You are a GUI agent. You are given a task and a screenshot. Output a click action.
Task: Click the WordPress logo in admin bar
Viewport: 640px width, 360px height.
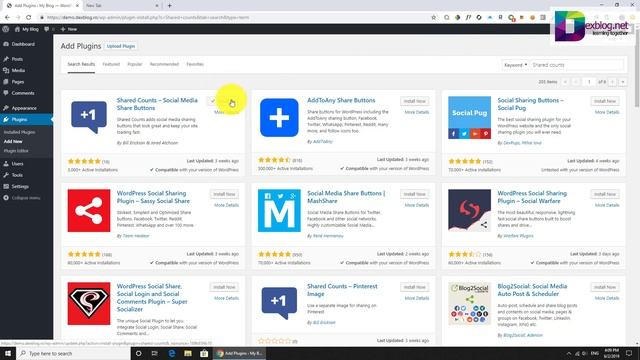coord(6,29)
